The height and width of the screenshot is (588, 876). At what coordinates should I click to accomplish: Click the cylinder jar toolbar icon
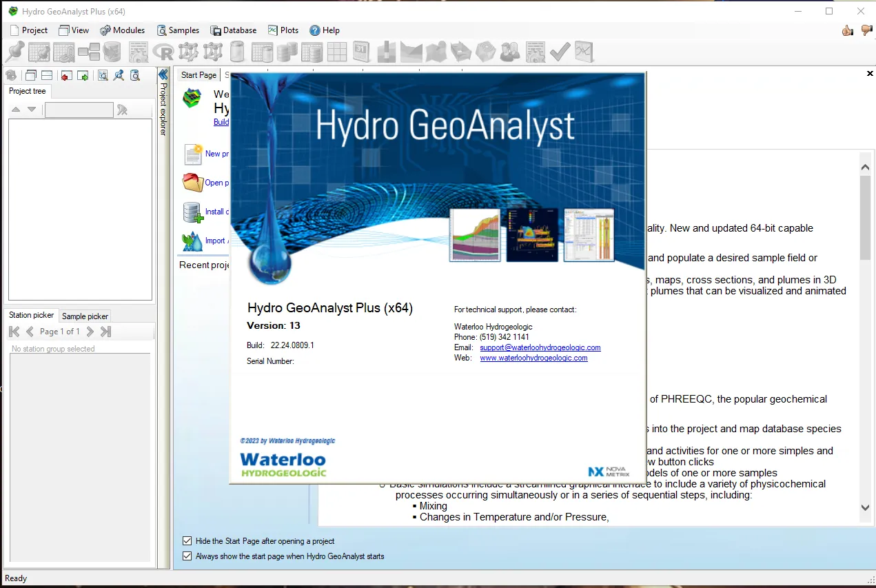[x=237, y=52]
